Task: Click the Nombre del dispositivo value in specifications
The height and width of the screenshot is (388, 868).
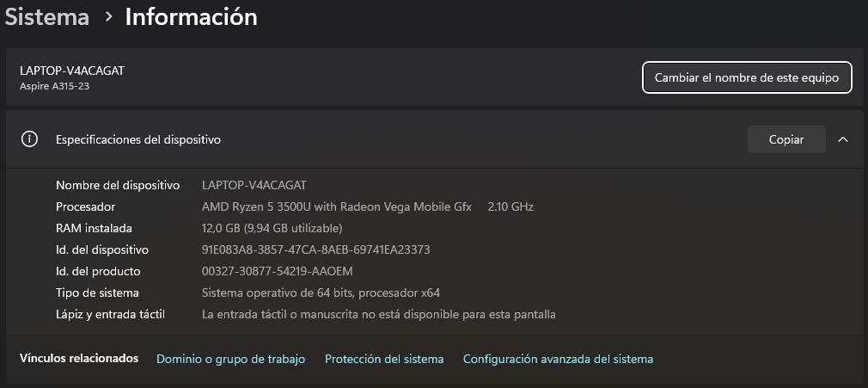Action: tap(254, 185)
